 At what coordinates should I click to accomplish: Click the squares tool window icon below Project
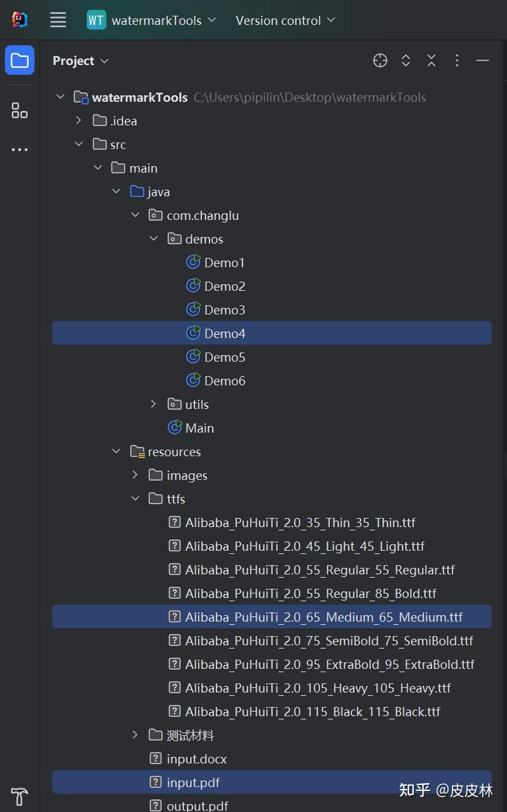pyautogui.click(x=19, y=110)
